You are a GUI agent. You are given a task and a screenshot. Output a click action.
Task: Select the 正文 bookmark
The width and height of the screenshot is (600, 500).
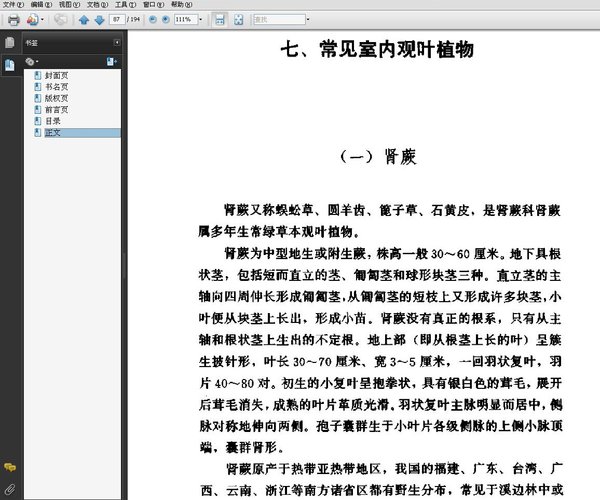[53, 133]
